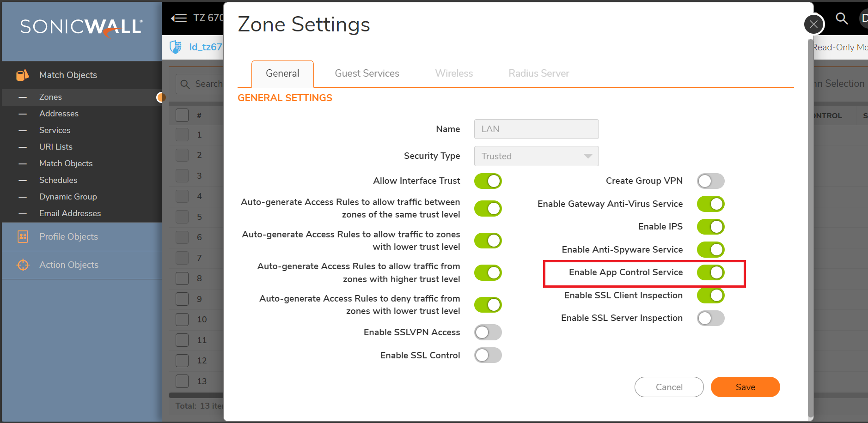Click the SonicWall logo
The image size is (868, 423).
click(x=81, y=27)
